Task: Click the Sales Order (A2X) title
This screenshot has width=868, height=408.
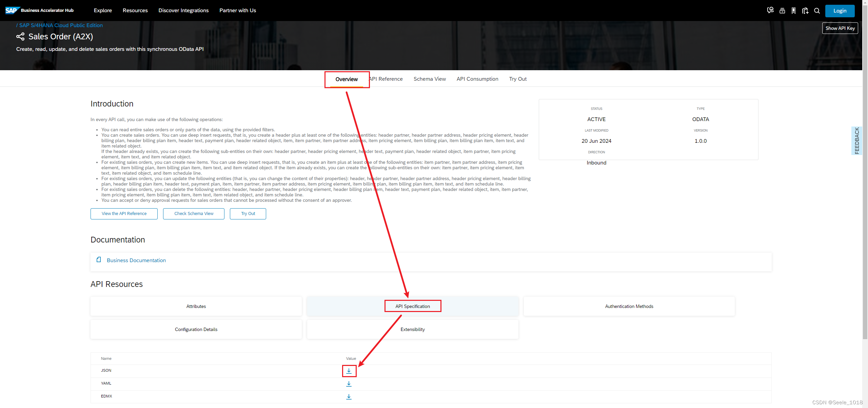Action: point(61,37)
